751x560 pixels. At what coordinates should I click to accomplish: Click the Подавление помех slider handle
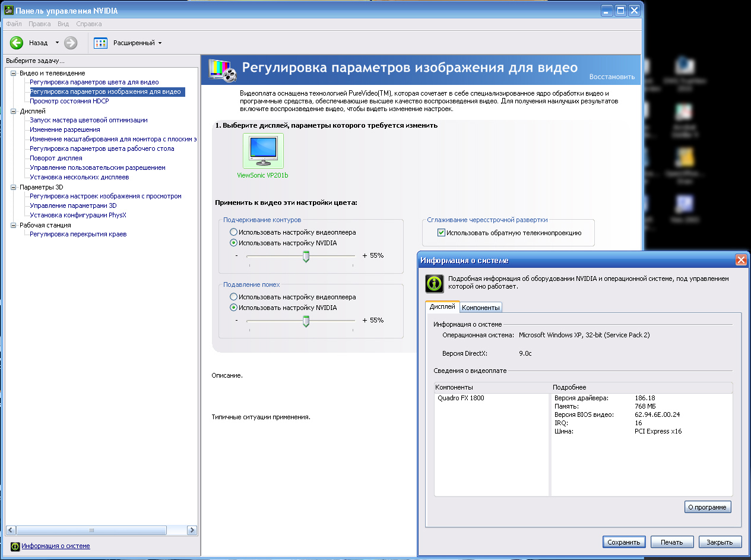pos(306,321)
